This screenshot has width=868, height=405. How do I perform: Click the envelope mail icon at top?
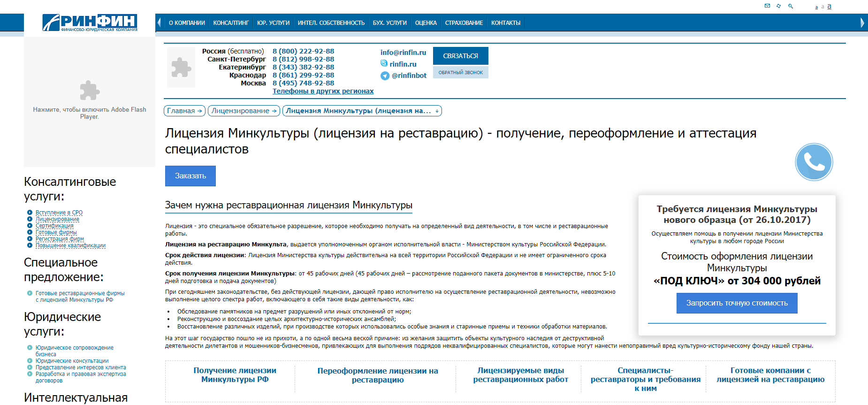pos(767,6)
